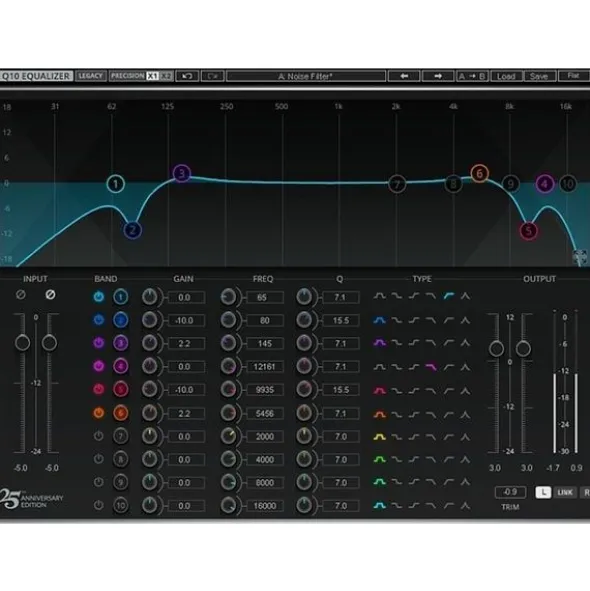Turn off band 5 red power button
590x591 pixels.
pyautogui.click(x=99, y=389)
